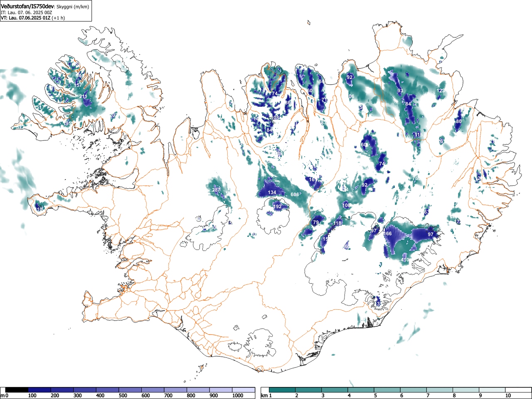Click the 300–400 m legend swatch
Image resolution: width=532 pixels, height=399 pixels.
point(85,390)
